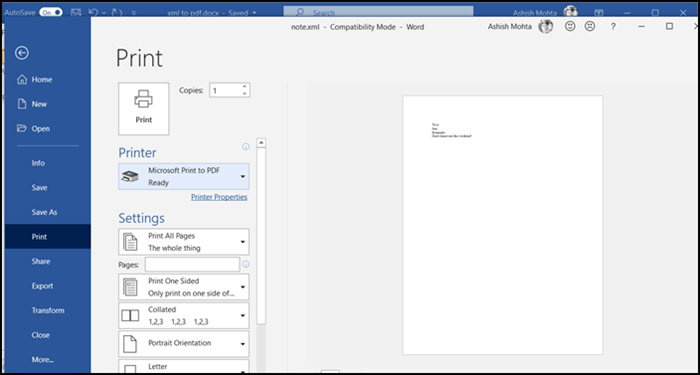The width and height of the screenshot is (700, 375).
Task: Open the Portrait Orientation dropdown
Action: 184,343
